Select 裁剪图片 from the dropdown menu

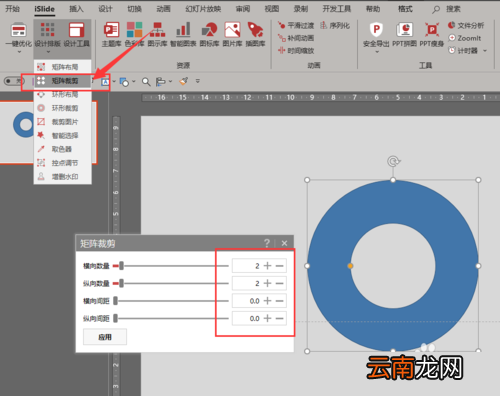[x=63, y=122]
